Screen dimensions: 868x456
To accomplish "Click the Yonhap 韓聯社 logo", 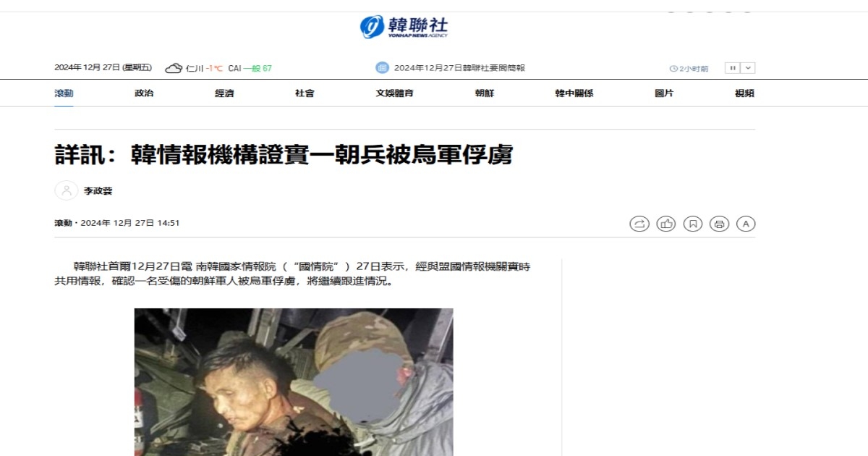I will tap(404, 27).
